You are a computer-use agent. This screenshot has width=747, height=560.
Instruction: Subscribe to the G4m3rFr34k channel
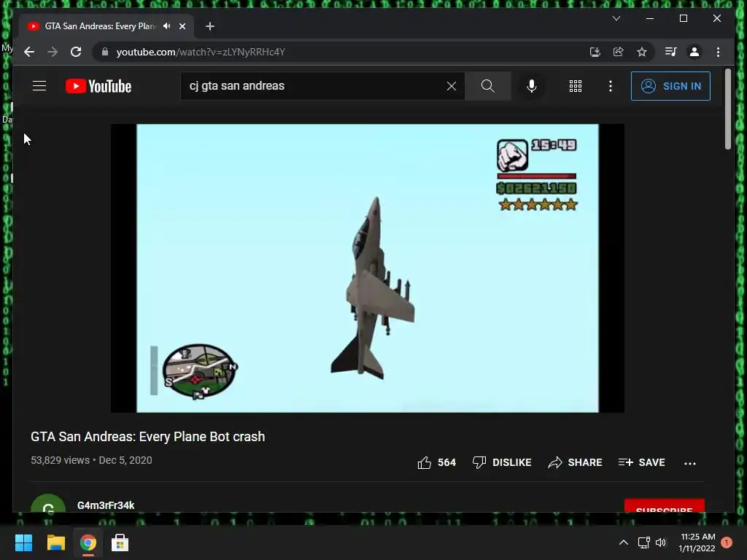pos(664,506)
